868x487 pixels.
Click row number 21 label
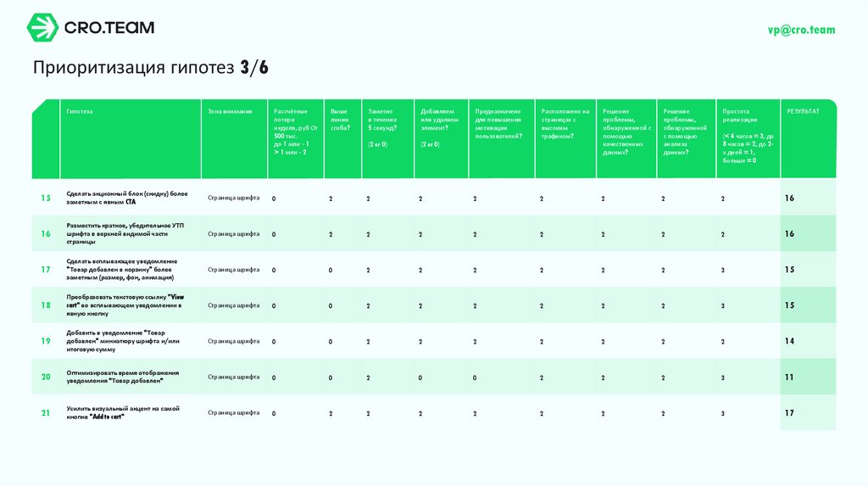(x=46, y=412)
